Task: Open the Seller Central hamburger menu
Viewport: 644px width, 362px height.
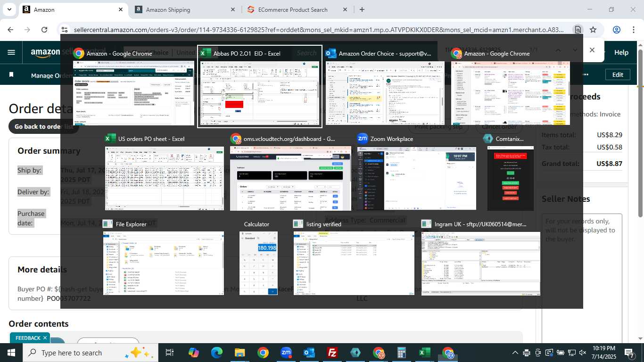Action: coord(11,53)
